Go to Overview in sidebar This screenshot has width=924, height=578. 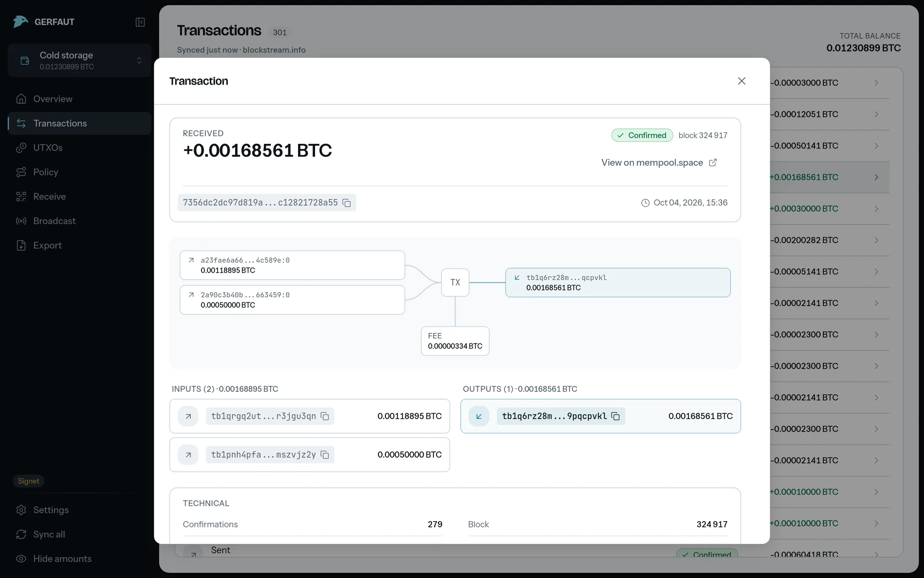(79, 99)
